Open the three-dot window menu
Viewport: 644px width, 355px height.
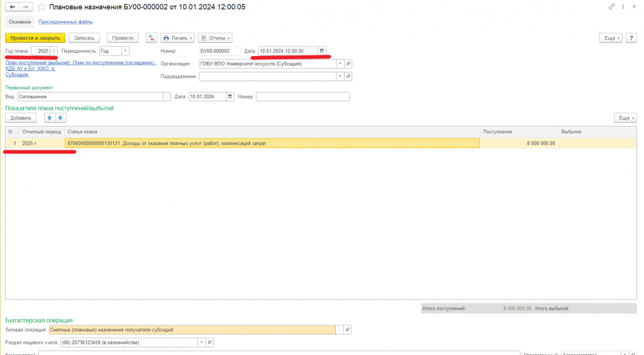(623, 6)
